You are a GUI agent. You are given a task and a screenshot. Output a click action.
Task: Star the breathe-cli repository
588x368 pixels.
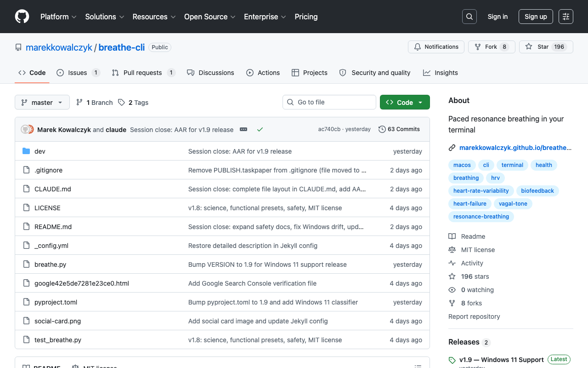point(546,47)
